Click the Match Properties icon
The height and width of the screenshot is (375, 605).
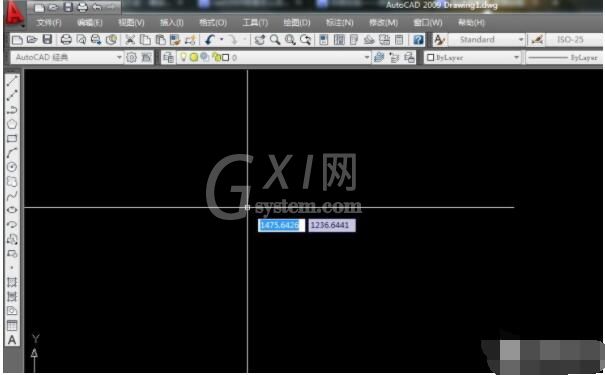[175, 40]
